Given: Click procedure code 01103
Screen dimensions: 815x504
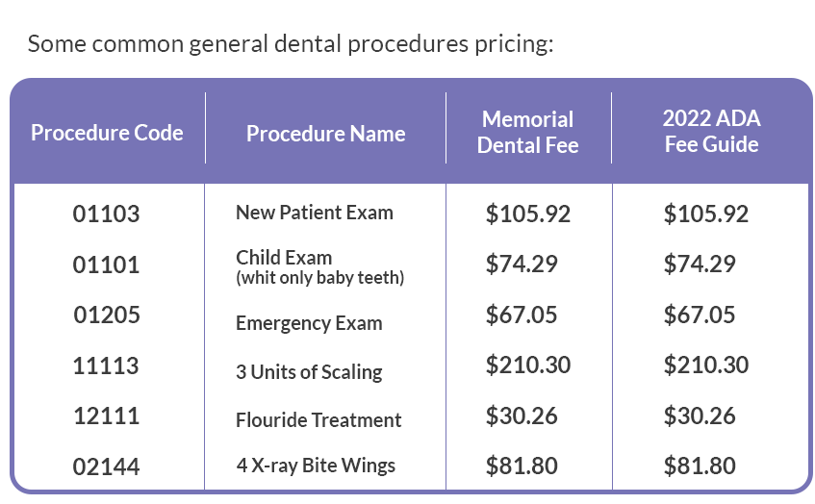Looking at the screenshot, I should (x=107, y=214).
